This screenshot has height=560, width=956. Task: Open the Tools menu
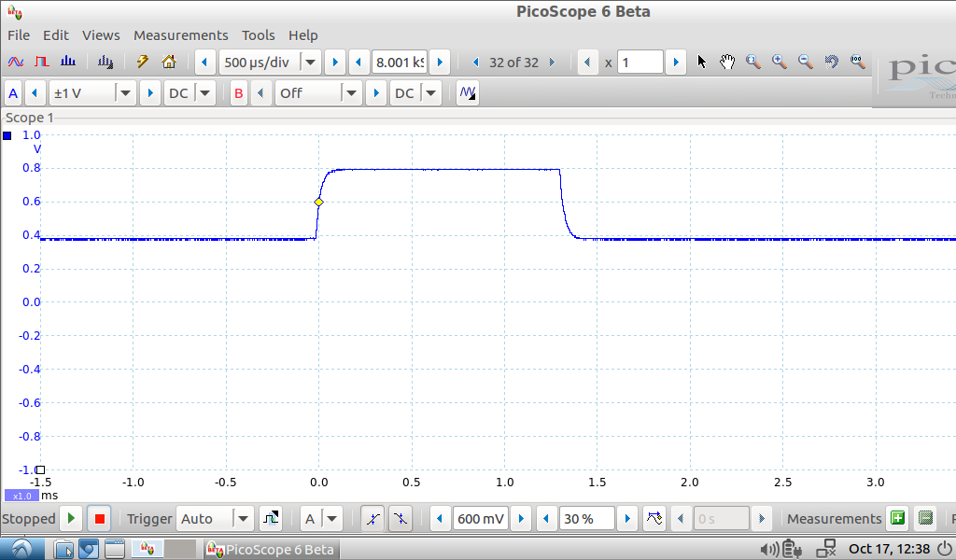pyautogui.click(x=258, y=35)
